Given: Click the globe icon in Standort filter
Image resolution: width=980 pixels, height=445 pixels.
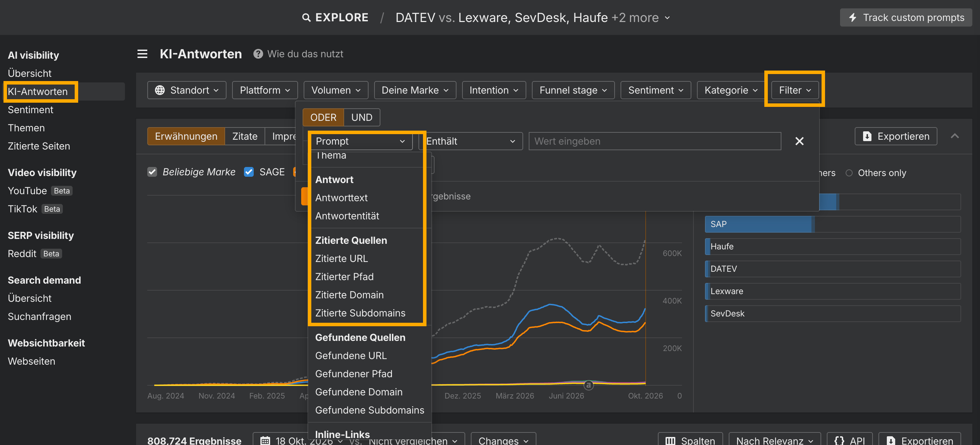Looking at the screenshot, I should click(x=160, y=90).
